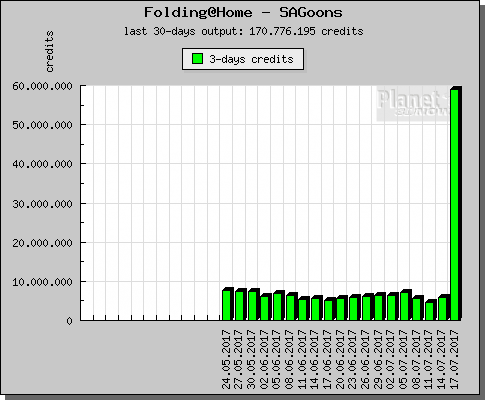Click the last 30-days output subtitle

click(244, 31)
